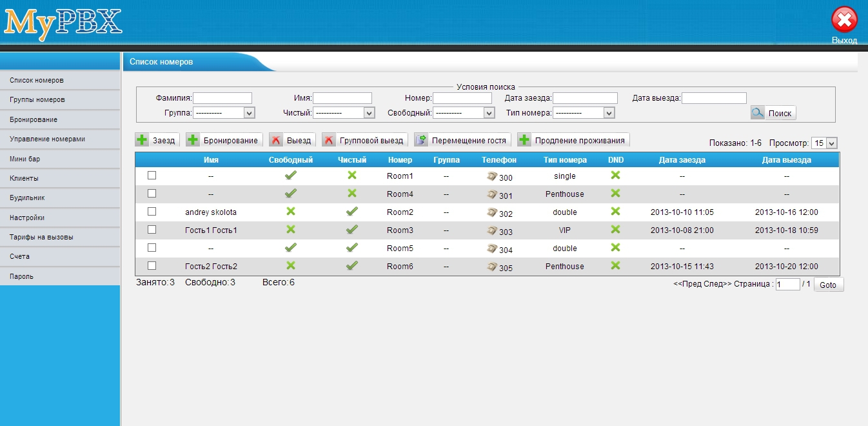Click the Перемещение гостя move icon
This screenshot has width=868, height=426.
click(x=422, y=140)
